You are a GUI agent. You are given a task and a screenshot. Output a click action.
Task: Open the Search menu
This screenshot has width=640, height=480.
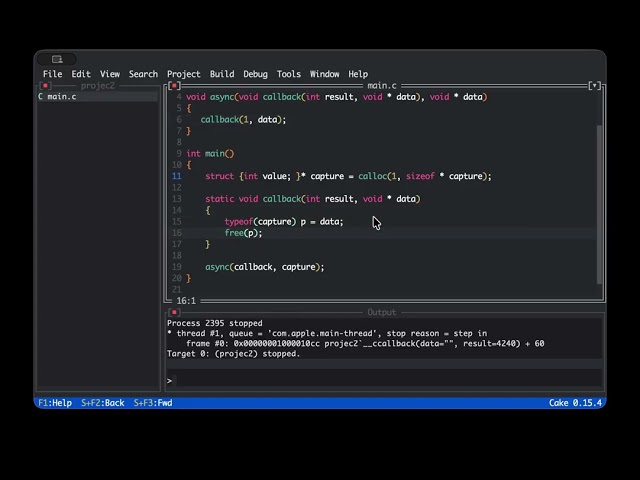coord(143,74)
